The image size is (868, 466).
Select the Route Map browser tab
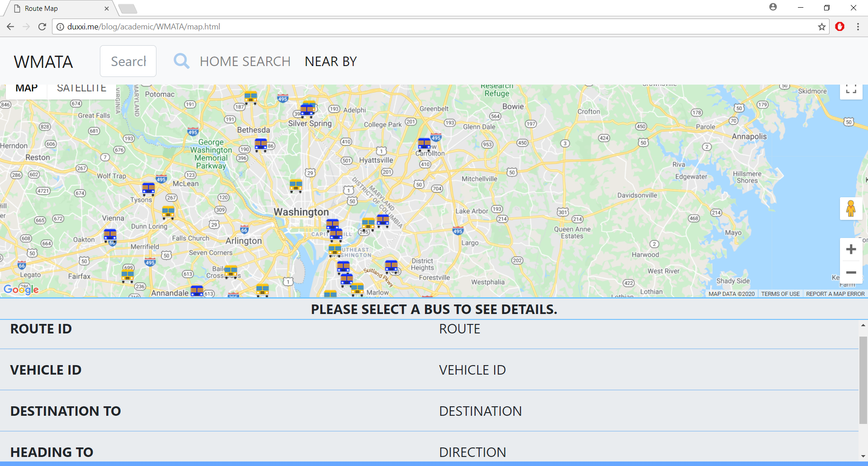click(x=59, y=8)
